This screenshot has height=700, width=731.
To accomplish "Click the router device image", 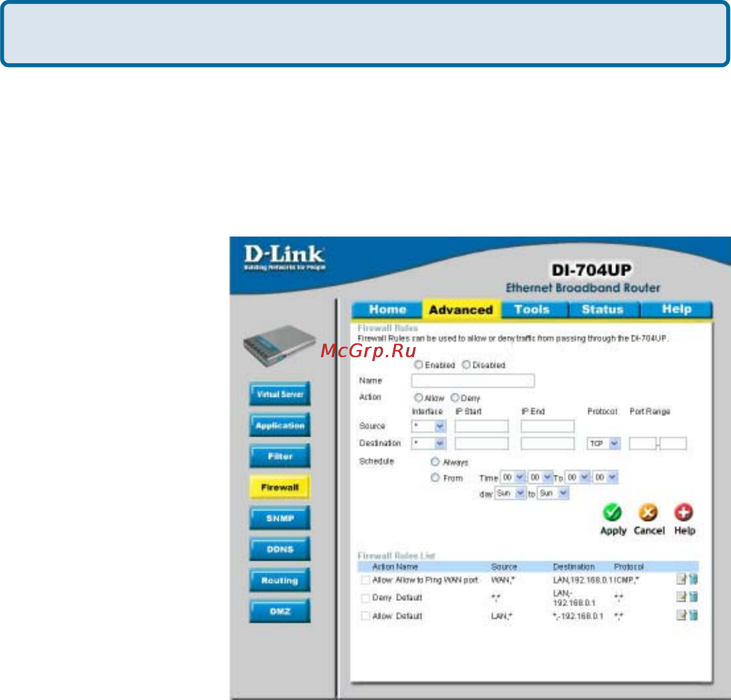I will point(279,346).
